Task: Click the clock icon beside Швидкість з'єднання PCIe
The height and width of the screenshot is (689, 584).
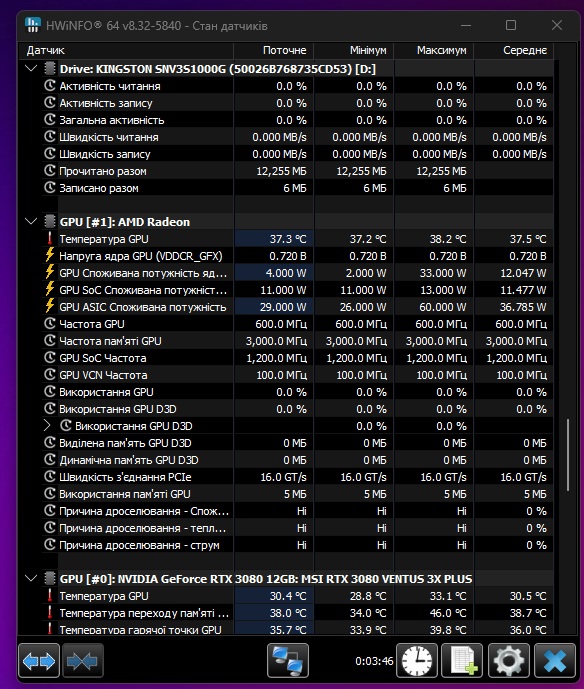Action: tap(50, 477)
